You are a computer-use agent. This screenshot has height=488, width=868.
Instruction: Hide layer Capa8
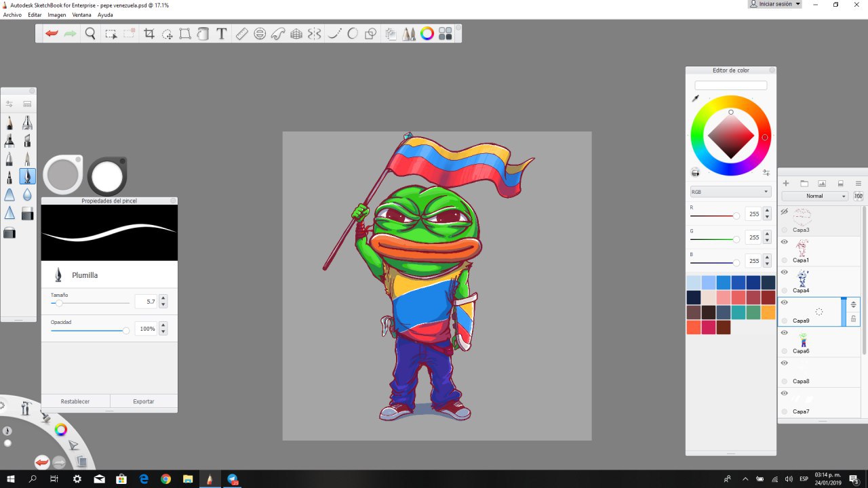[x=784, y=363]
